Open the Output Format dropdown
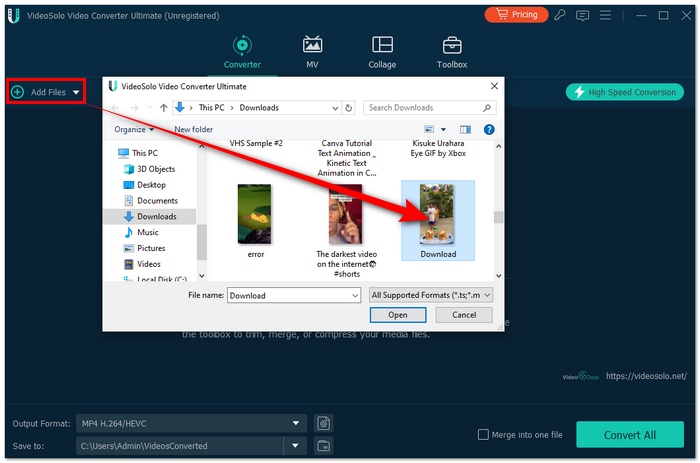700x463 pixels. (x=191, y=423)
